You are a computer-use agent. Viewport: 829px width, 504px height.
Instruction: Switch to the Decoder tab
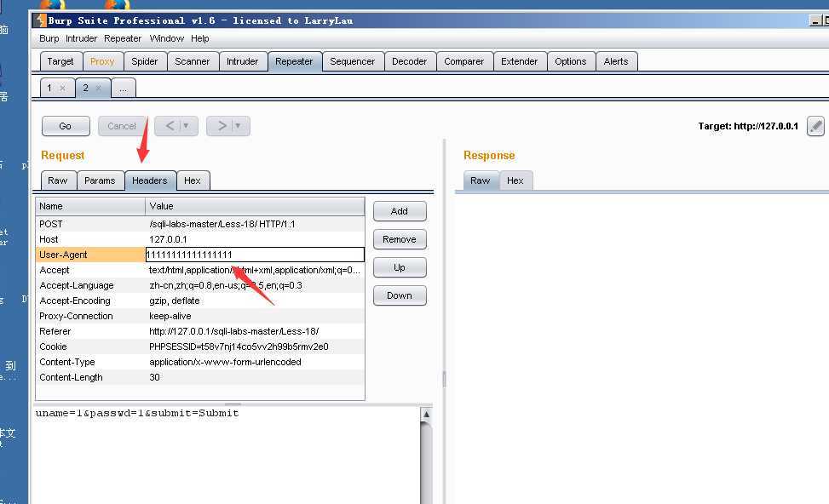point(410,61)
